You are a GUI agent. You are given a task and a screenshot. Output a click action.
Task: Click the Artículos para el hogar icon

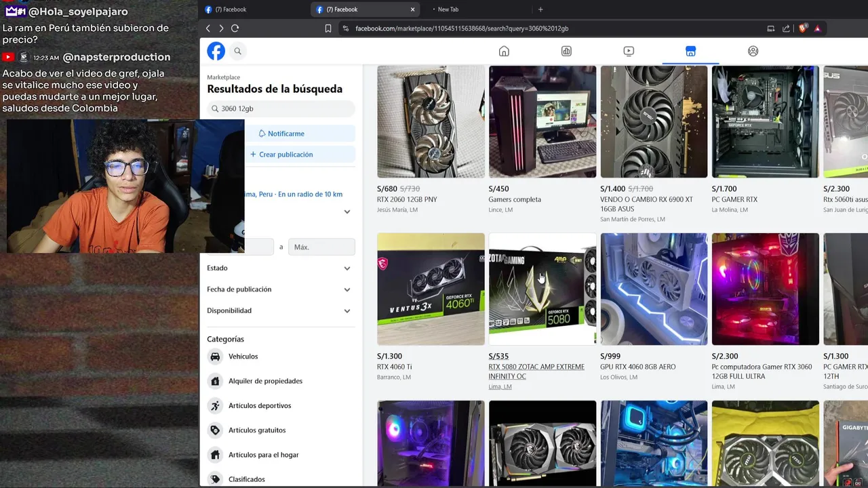[x=215, y=455]
